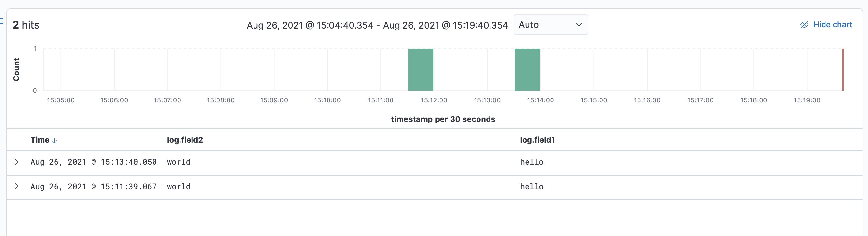Select the log.field2 column header
The width and height of the screenshot is (868, 236).
[185, 140]
